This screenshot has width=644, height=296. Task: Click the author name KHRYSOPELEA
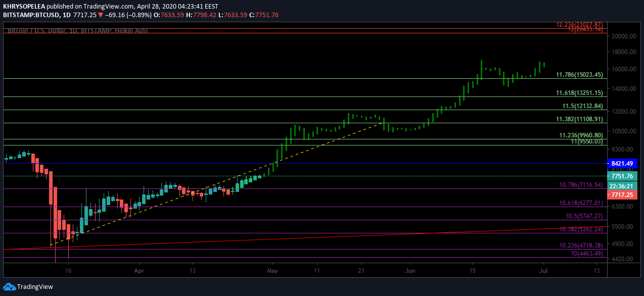click(23, 7)
